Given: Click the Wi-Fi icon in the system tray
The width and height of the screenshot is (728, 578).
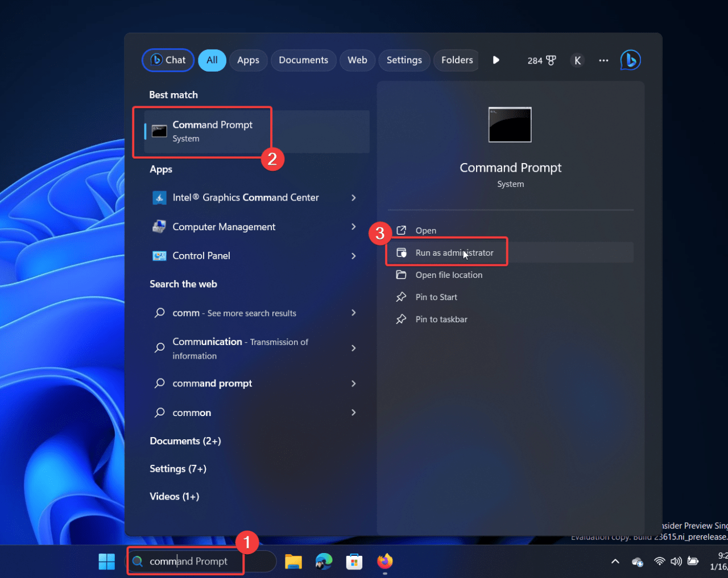Looking at the screenshot, I should pos(659,562).
